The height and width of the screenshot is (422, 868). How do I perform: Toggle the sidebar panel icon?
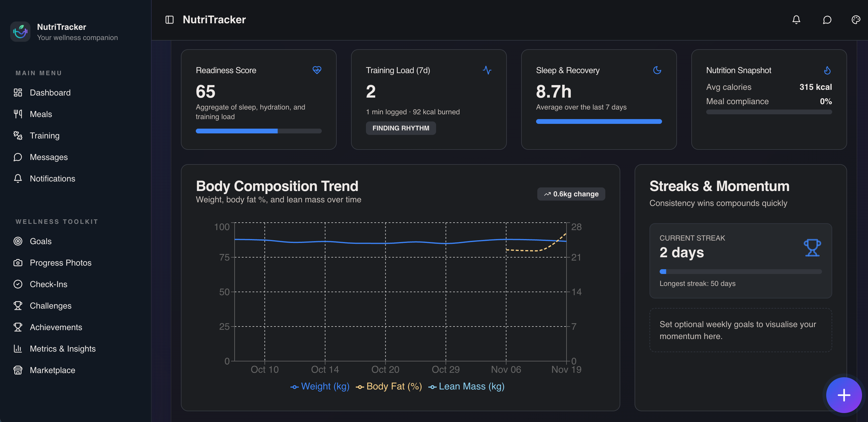170,19
